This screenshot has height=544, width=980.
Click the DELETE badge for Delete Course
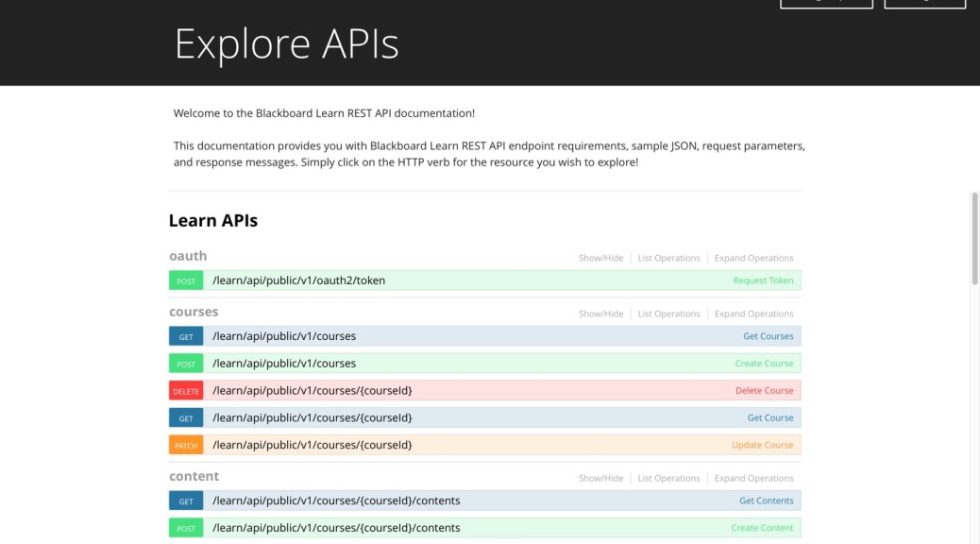pos(186,391)
